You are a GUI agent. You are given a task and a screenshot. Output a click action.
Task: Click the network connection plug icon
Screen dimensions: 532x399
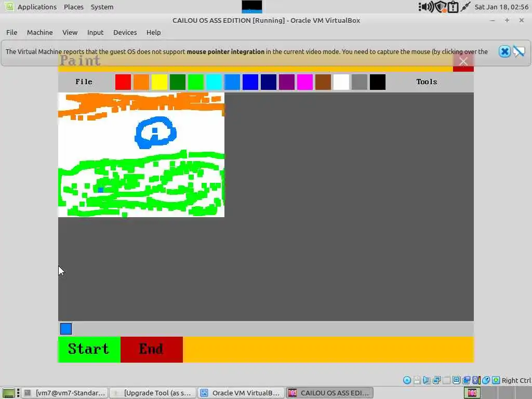coord(465,7)
